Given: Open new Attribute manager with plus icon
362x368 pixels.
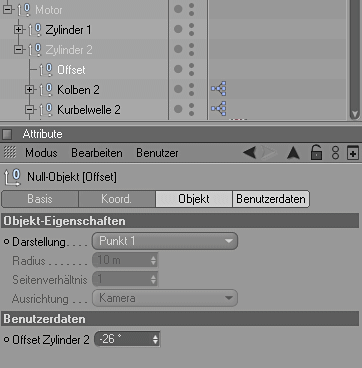Looking at the screenshot, I should pyautogui.click(x=353, y=153).
